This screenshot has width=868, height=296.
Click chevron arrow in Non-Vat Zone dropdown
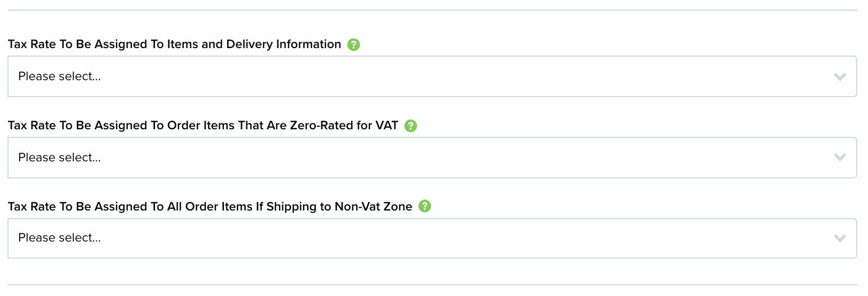(840, 238)
